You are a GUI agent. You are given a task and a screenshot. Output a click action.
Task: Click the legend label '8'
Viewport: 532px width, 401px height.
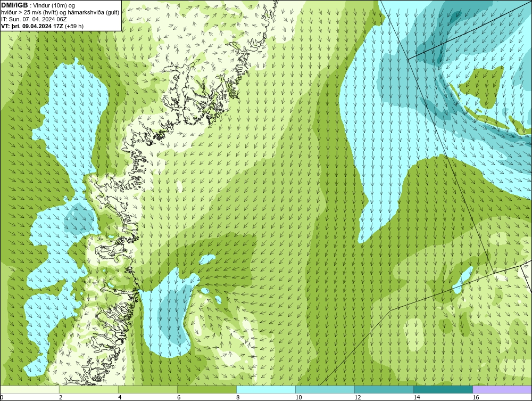237,397
